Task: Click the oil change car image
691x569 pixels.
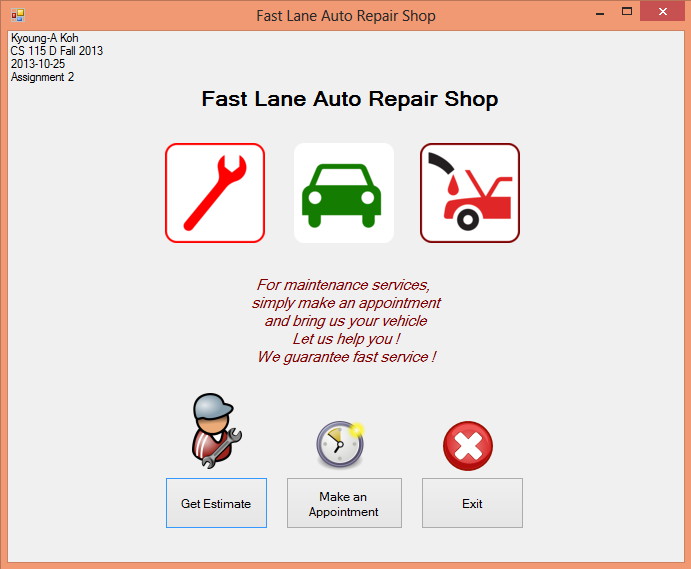Action: tap(470, 193)
